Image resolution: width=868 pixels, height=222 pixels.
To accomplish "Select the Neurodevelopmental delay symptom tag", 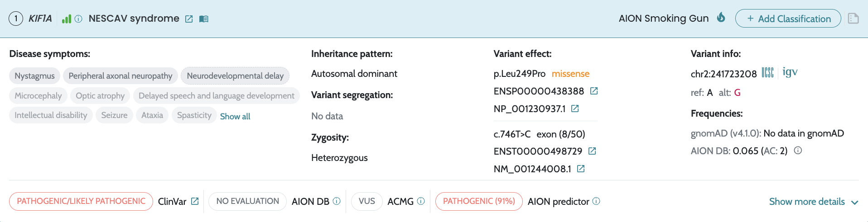I will coord(235,76).
